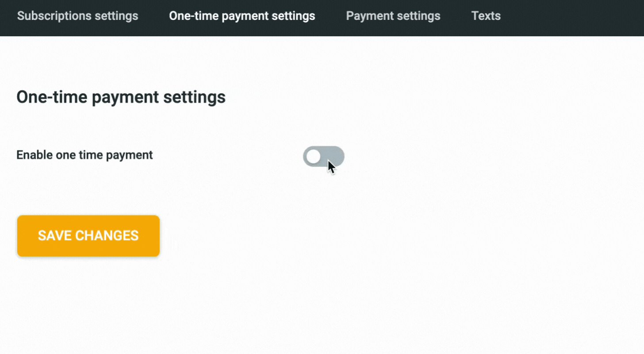Click the empty area of the dark navigation bar
The width and height of the screenshot is (644, 354).
[575, 18]
